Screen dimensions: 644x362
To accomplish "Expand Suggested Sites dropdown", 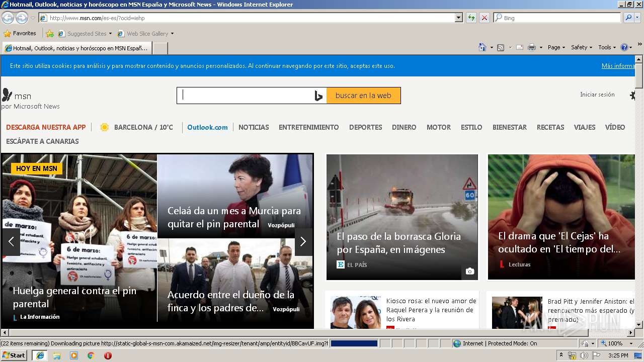I will [x=110, y=34].
